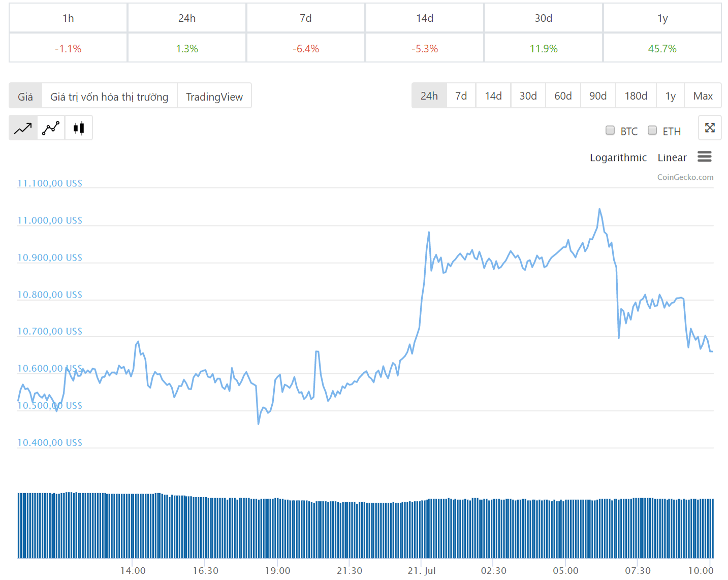Image resolution: width=728 pixels, height=580 pixels.
Task: Click the 16:30 time axis label
Action: pyautogui.click(x=205, y=570)
